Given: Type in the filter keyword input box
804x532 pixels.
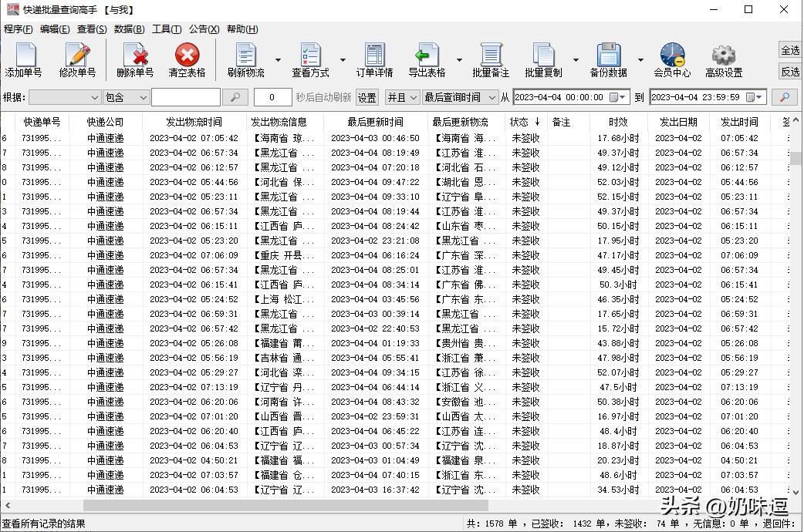Looking at the screenshot, I should point(187,97).
